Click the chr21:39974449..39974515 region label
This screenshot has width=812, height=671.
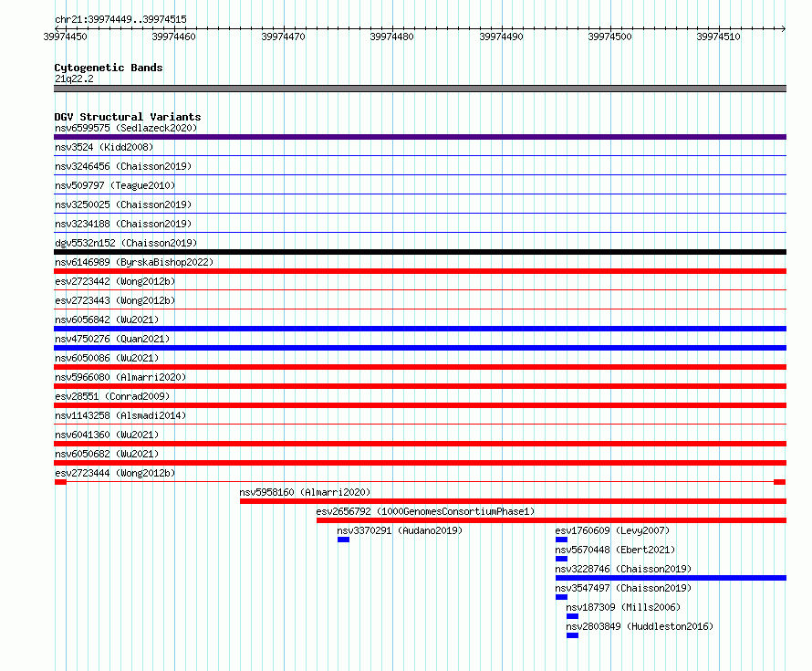tap(120, 19)
